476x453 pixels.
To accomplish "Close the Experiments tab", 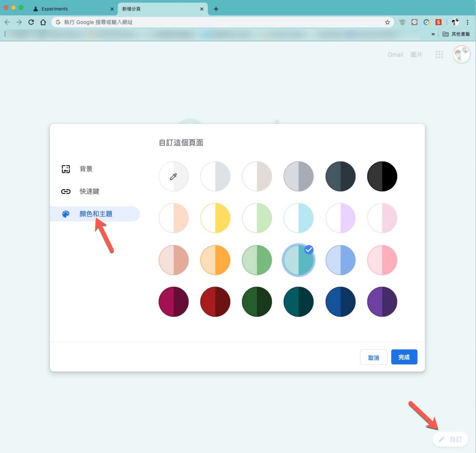I will tap(112, 9).
